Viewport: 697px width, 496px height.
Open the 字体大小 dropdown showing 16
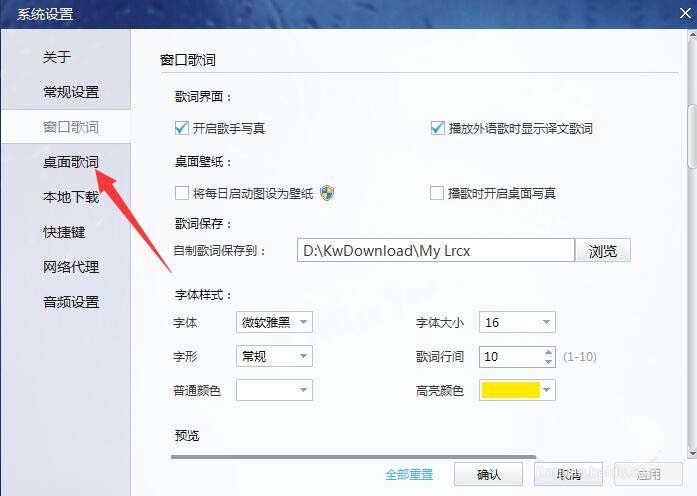[x=517, y=322]
